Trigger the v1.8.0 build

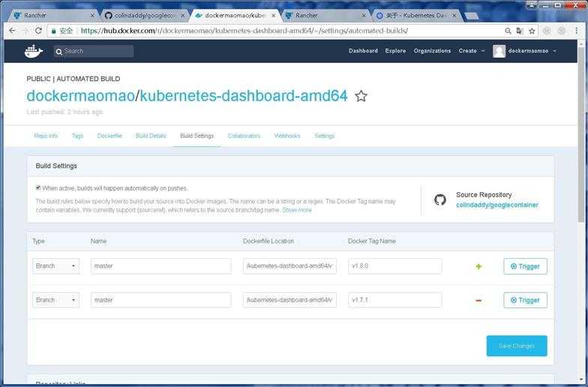(x=525, y=266)
